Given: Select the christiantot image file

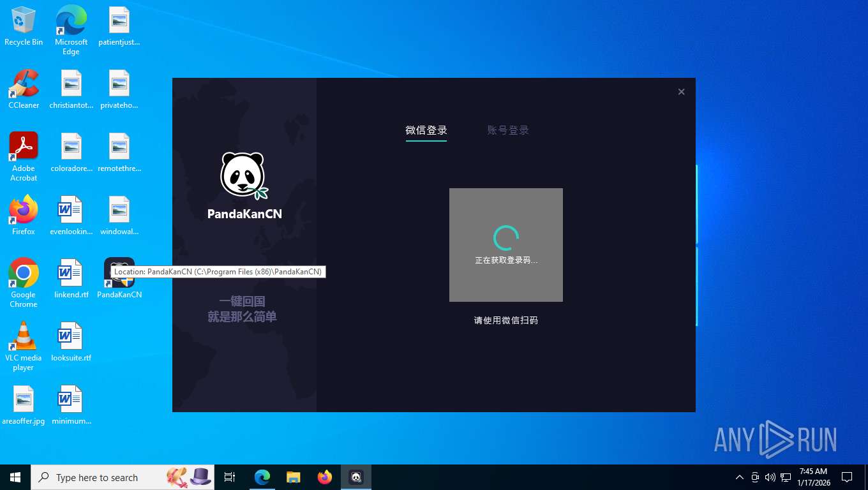Looking at the screenshot, I should [71, 89].
